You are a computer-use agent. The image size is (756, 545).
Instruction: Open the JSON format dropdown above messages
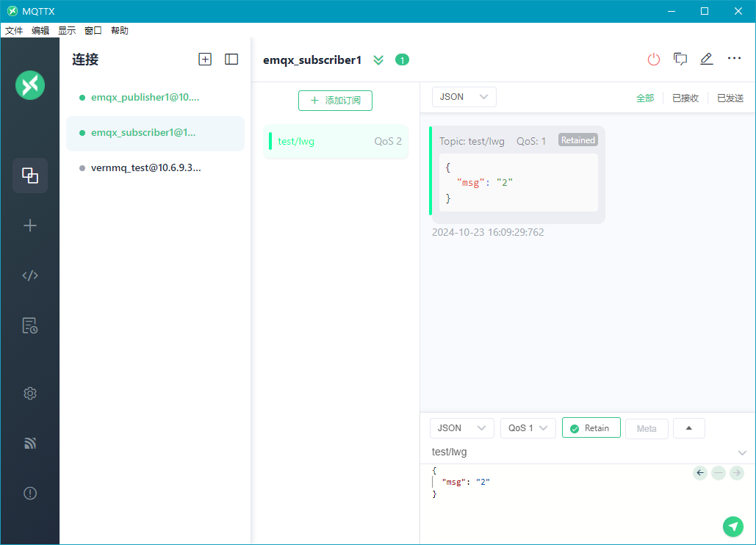(x=464, y=97)
